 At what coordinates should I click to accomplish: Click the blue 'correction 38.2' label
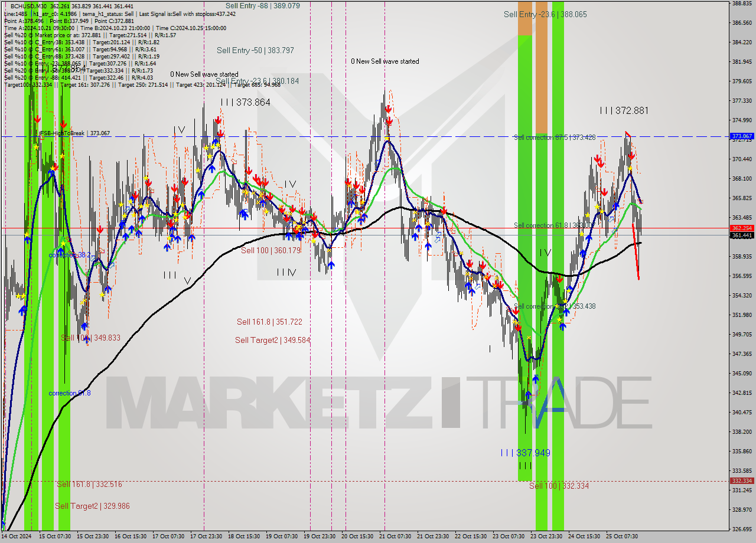point(70,255)
